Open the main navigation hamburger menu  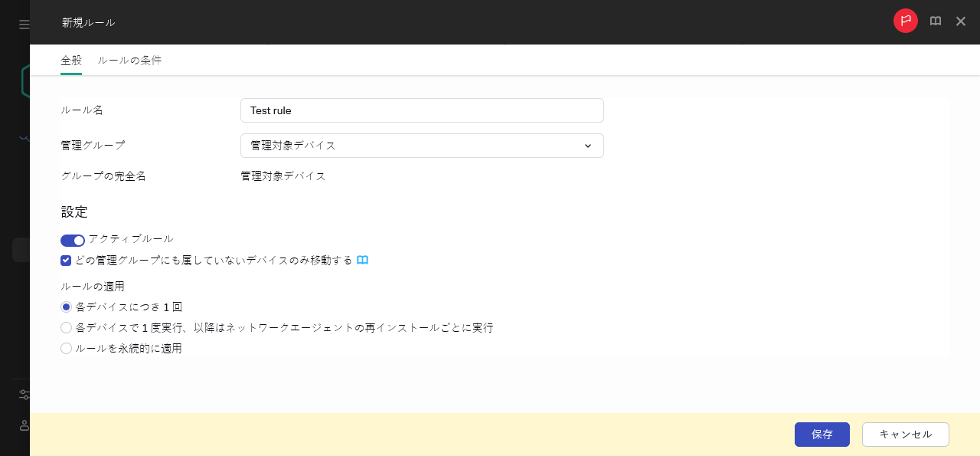pyautogui.click(x=24, y=24)
